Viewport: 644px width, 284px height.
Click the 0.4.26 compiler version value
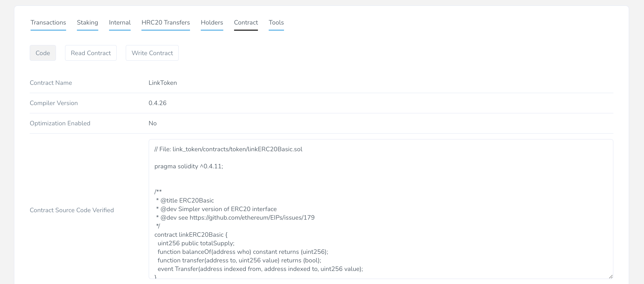[157, 103]
